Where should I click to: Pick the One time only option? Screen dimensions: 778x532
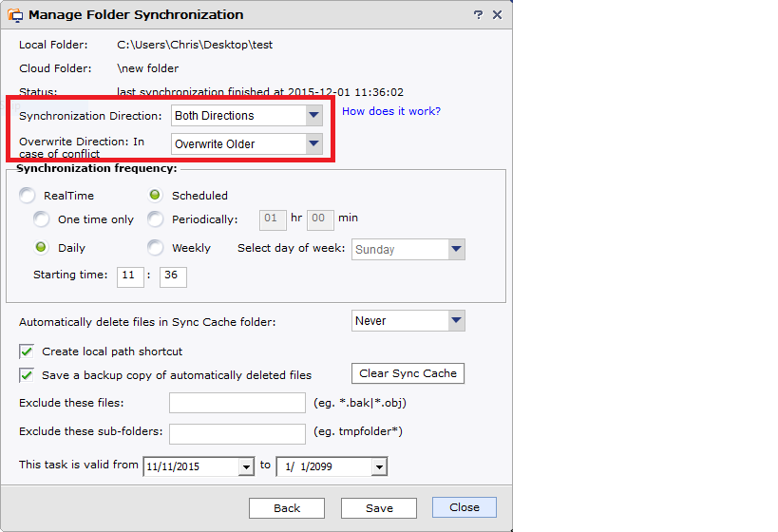click(42, 219)
